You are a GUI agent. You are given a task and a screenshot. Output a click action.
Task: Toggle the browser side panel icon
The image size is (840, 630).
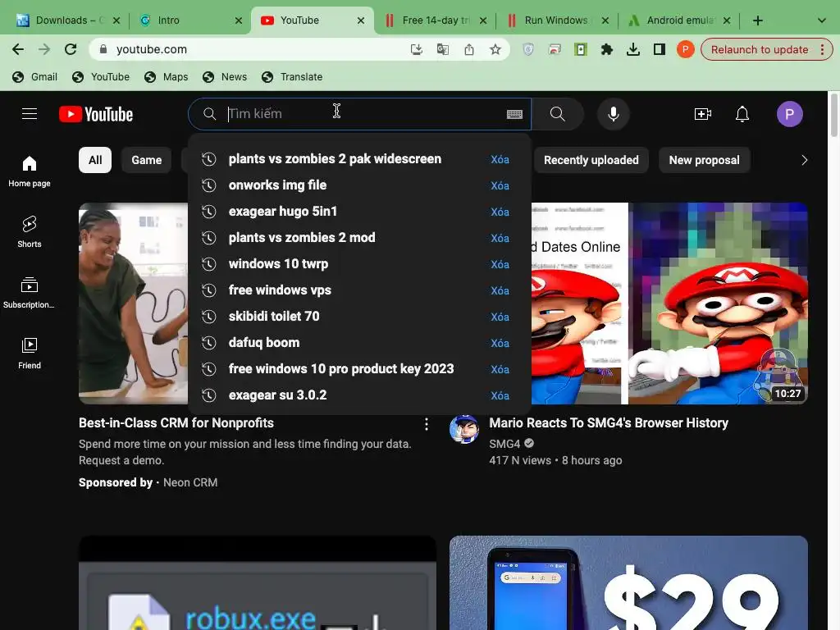[x=659, y=49]
